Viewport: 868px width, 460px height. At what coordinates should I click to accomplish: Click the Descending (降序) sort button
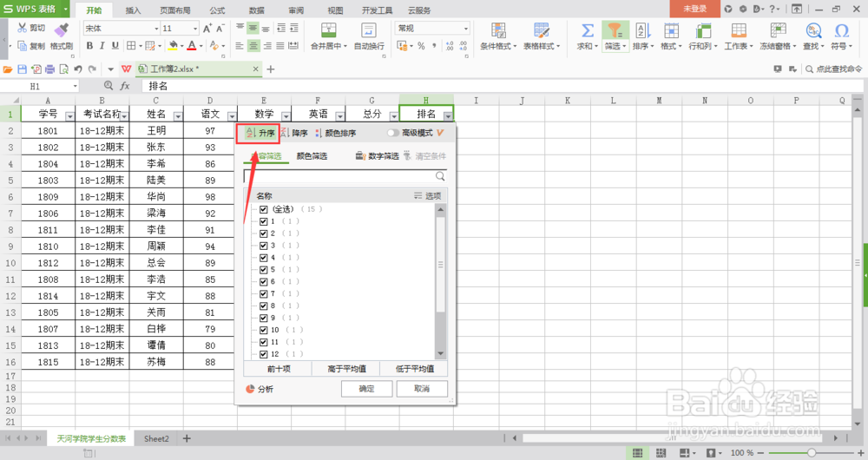[x=294, y=133]
